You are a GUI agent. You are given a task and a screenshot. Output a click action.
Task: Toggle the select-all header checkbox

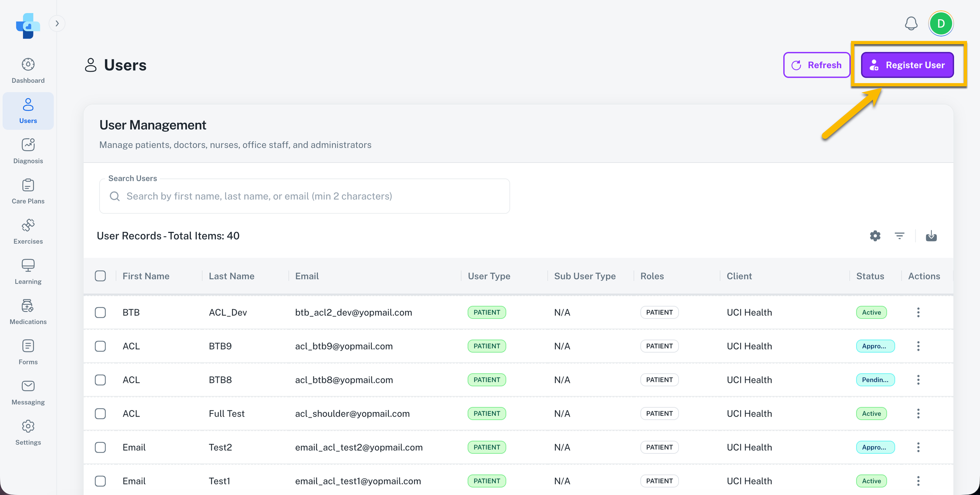click(100, 276)
